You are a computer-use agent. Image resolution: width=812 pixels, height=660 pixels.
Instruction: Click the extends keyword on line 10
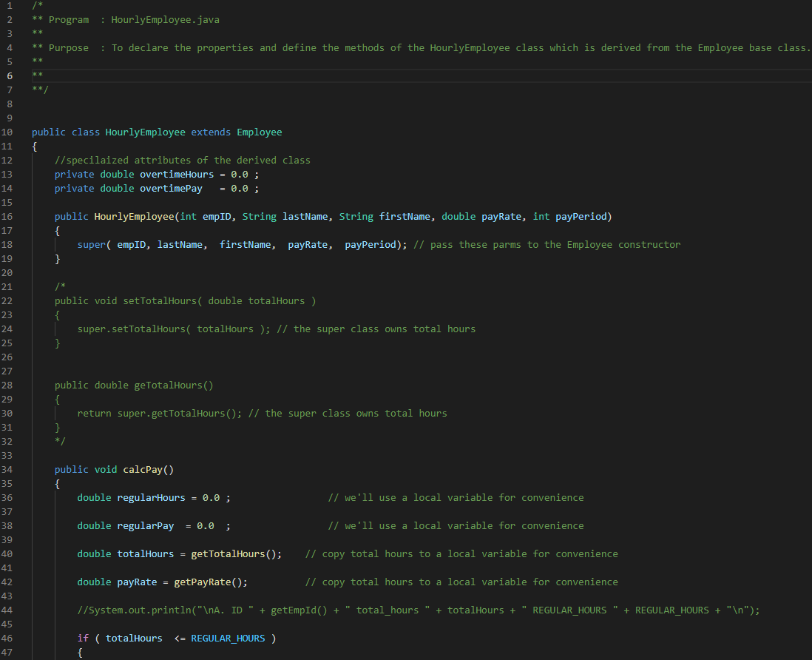tap(210, 132)
